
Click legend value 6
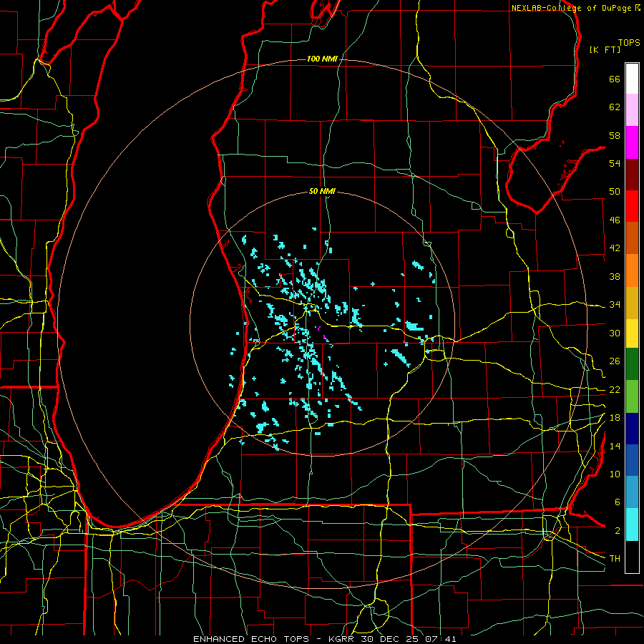click(618, 502)
